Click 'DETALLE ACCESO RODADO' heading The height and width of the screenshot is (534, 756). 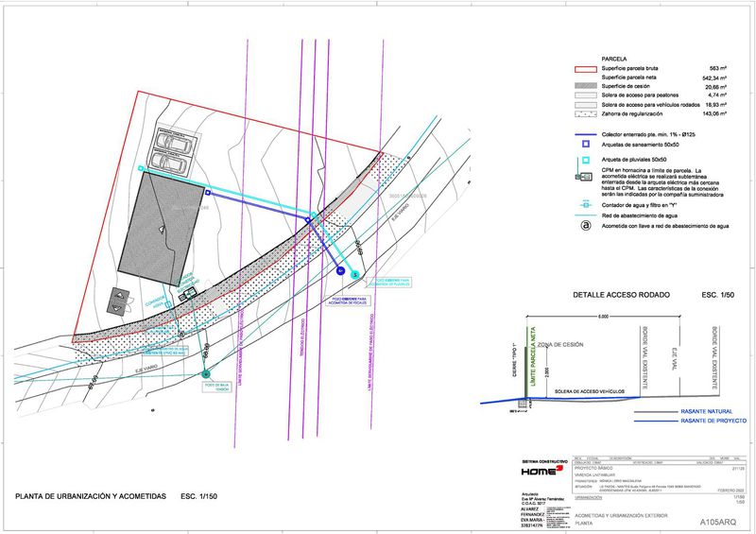click(621, 296)
